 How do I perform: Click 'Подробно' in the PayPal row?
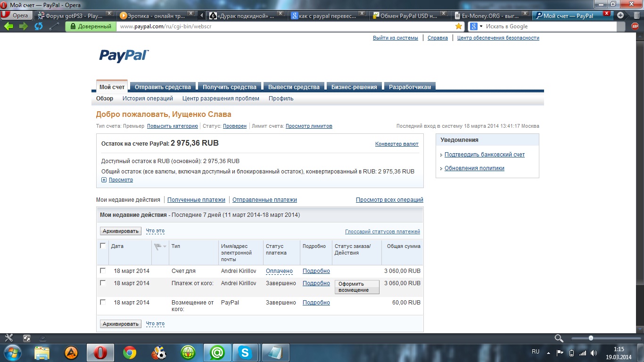(316, 303)
